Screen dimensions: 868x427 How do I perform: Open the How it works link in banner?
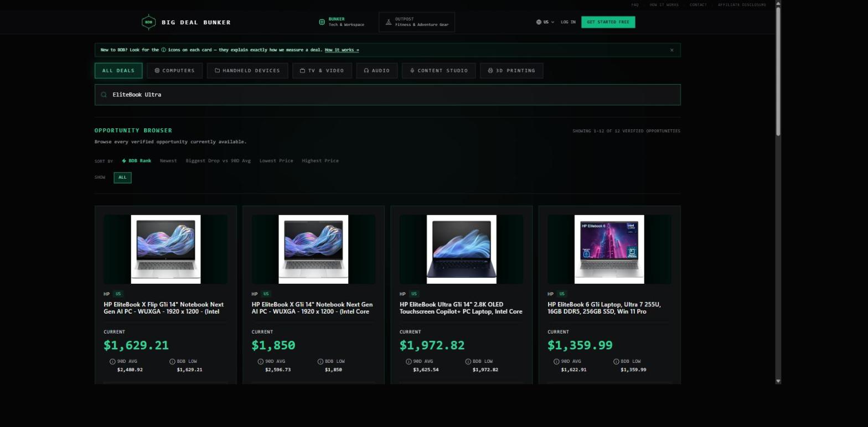pos(342,50)
